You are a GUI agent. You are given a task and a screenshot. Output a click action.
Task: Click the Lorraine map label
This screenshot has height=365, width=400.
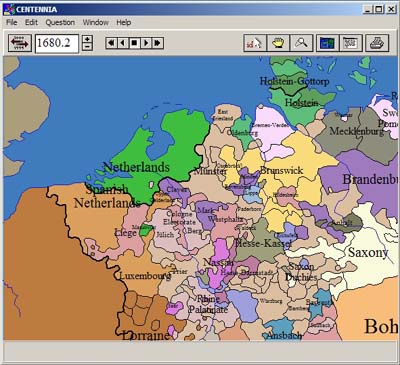coord(146,335)
